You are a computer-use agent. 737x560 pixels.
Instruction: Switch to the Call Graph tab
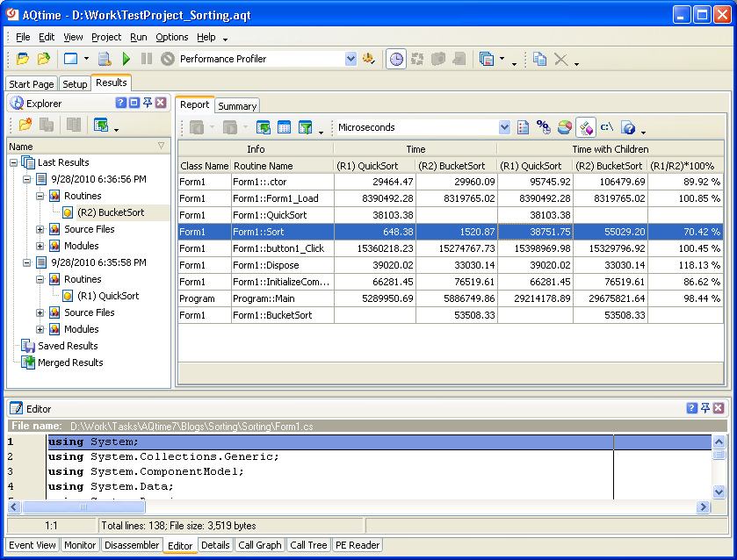click(x=259, y=545)
